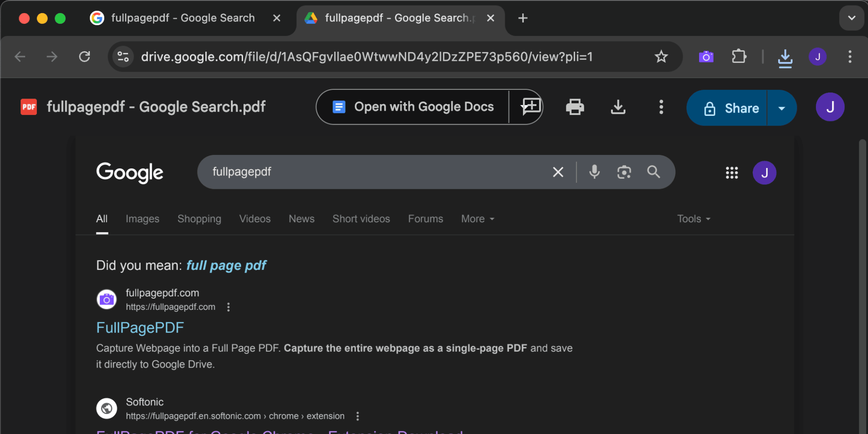Open with Google Docs
Screen dimensions: 868x434
(x=412, y=107)
